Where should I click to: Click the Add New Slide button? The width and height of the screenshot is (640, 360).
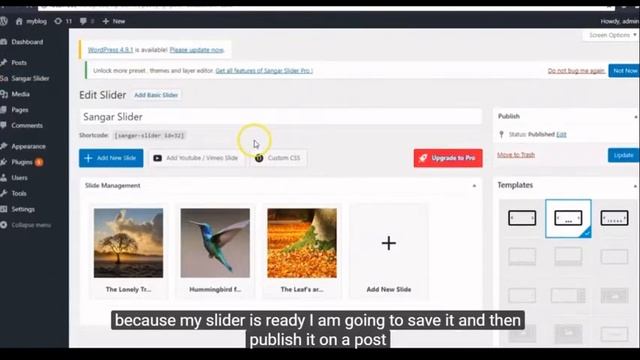coord(111,158)
